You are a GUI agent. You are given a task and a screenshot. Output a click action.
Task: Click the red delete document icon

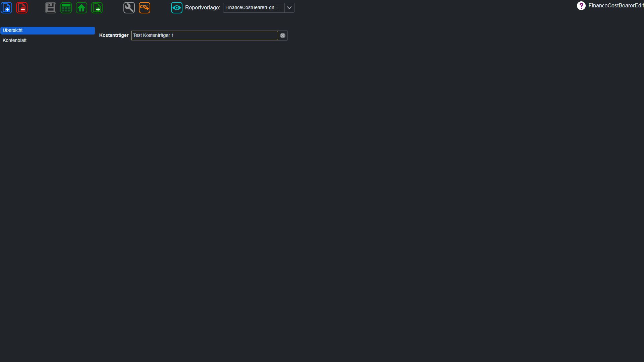pyautogui.click(x=22, y=8)
